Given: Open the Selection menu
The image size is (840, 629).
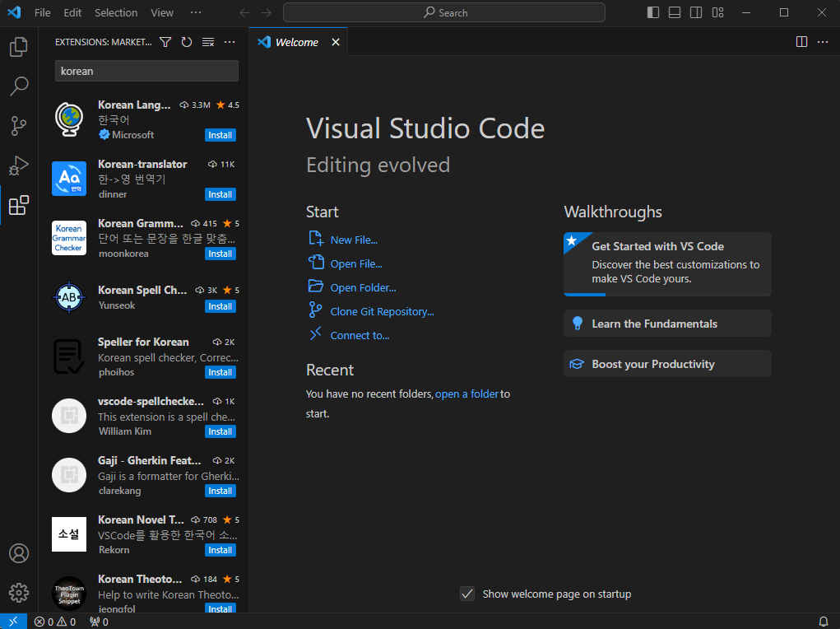Looking at the screenshot, I should click(116, 12).
